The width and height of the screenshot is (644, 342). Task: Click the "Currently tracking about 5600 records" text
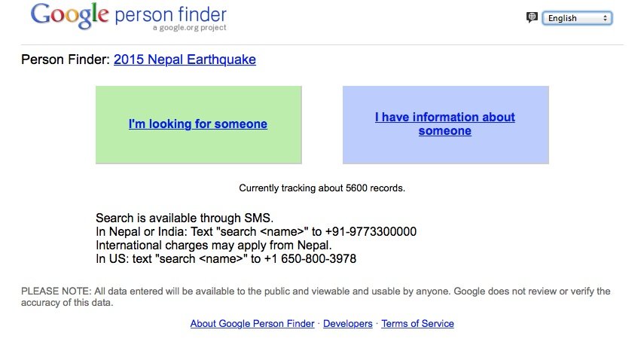tap(322, 188)
